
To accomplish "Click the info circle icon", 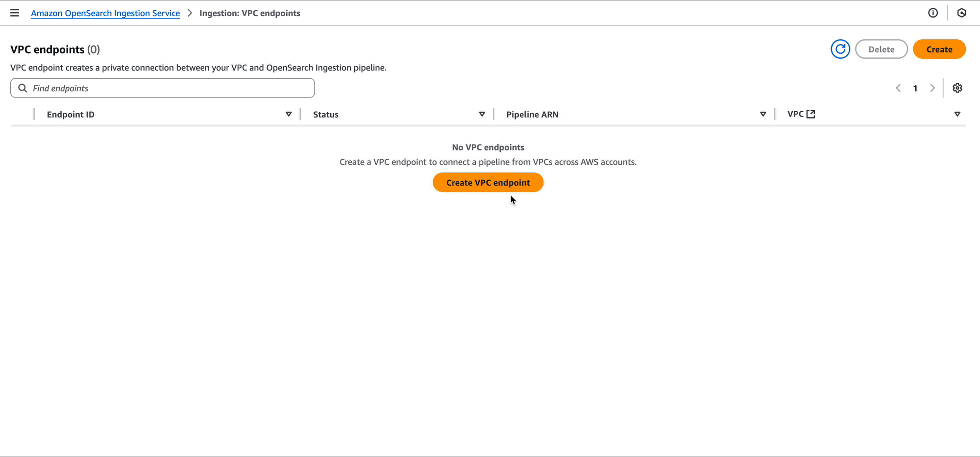I will pos(933,13).
